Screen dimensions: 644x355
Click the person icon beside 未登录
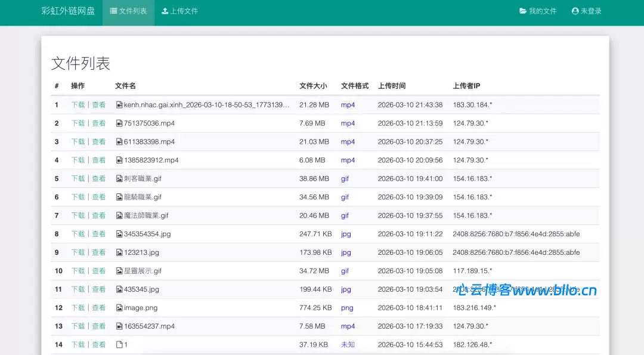pyautogui.click(x=574, y=10)
